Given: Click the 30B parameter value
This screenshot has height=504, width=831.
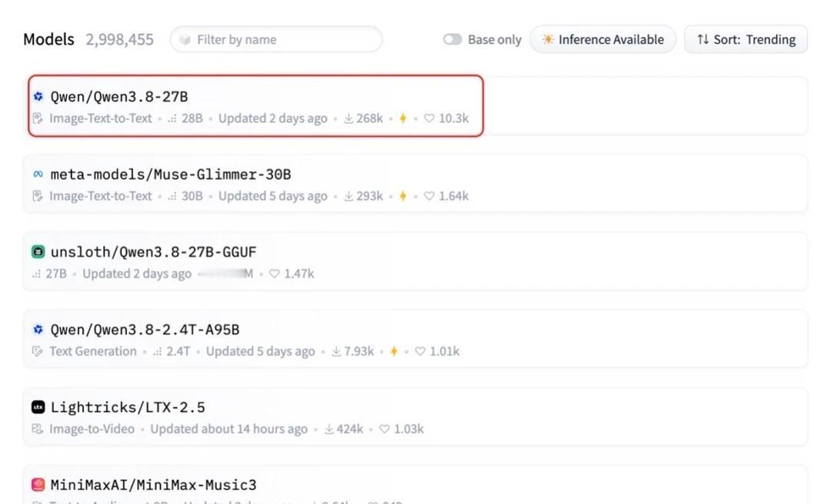Looking at the screenshot, I should click(x=192, y=196).
